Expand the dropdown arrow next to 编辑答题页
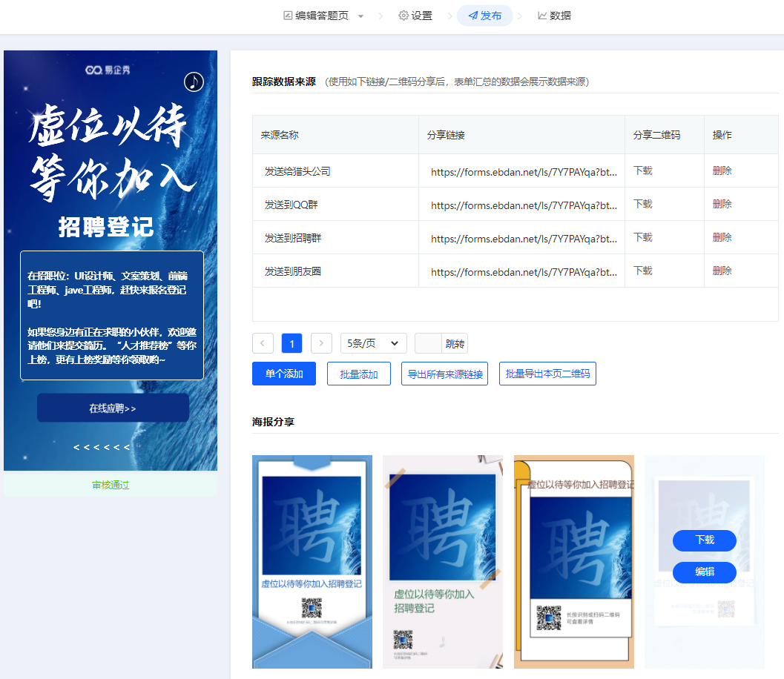Viewport: 784px width, 679px height. pyautogui.click(x=360, y=16)
